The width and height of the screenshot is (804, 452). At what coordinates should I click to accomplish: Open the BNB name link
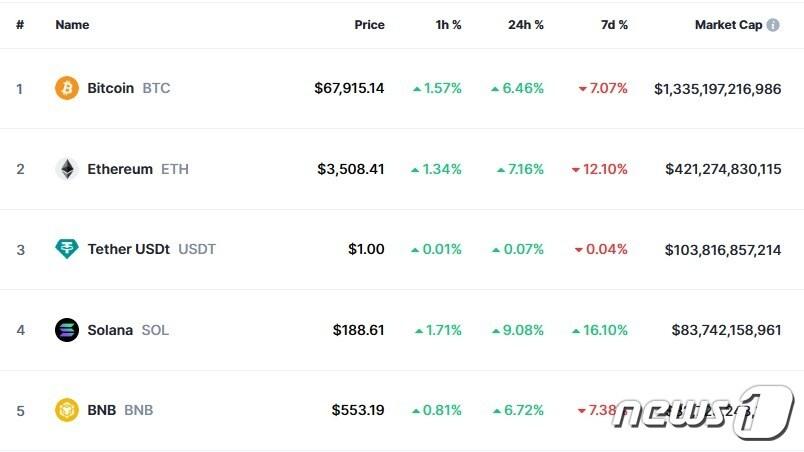pyautogui.click(x=102, y=410)
